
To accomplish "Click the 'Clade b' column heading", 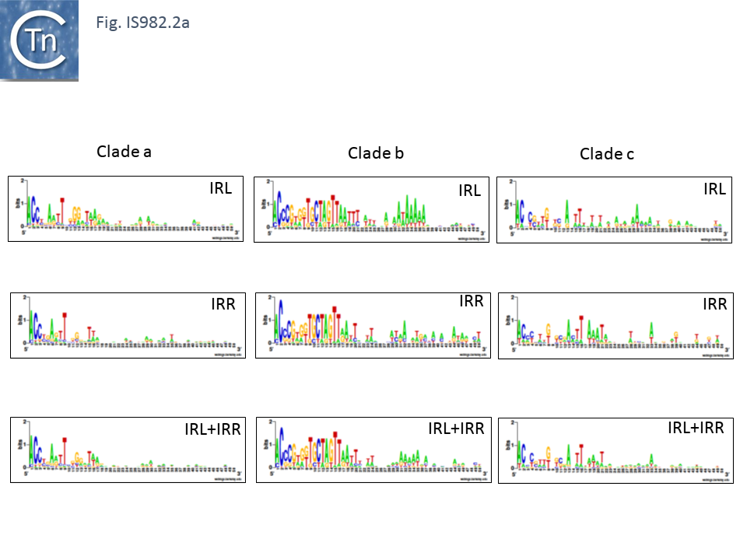I will 376,153.
